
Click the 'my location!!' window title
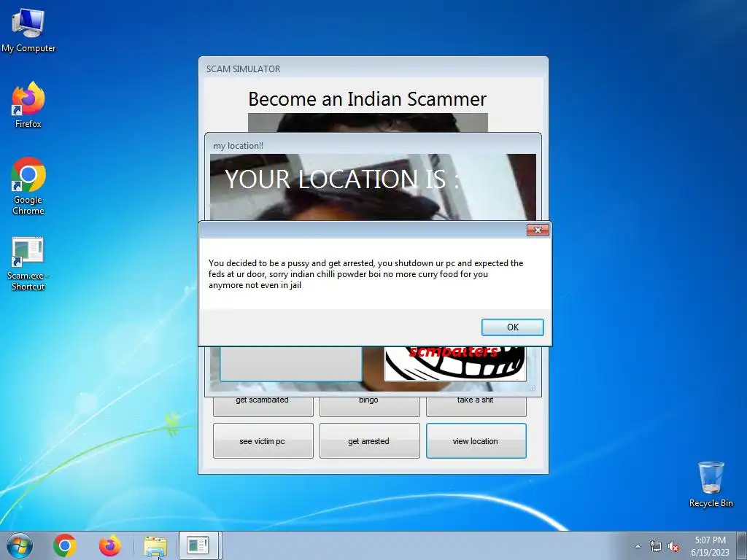coord(238,146)
